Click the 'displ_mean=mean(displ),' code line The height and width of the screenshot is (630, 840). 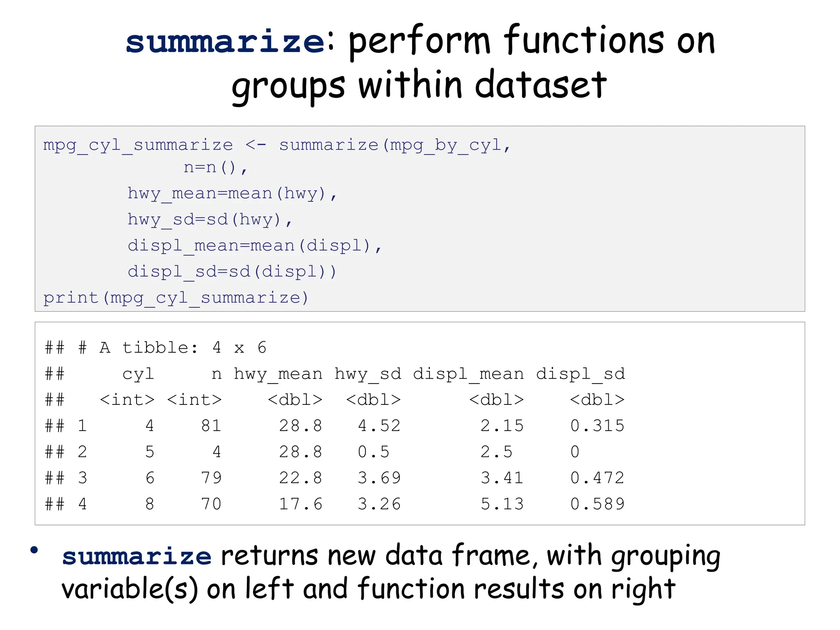coord(255,246)
